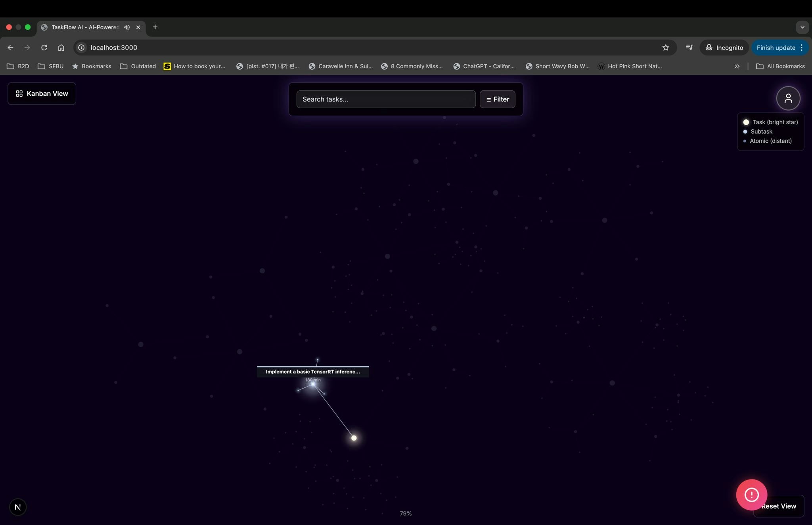Bookmark the page with the star icon

[x=665, y=48]
